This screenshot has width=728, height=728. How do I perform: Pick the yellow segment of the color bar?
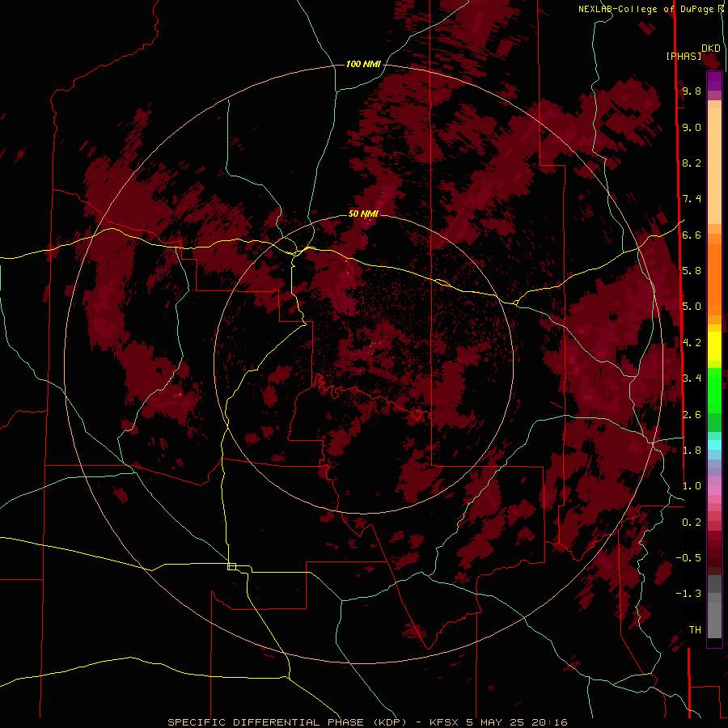pyautogui.click(x=714, y=346)
